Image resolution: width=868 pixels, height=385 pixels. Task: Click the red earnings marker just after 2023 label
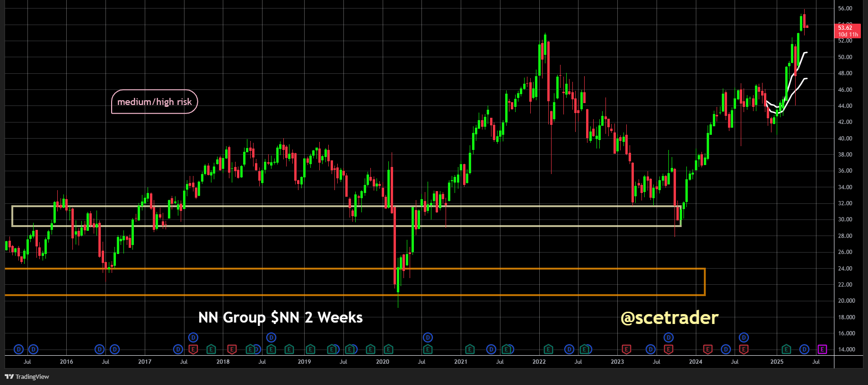pos(626,350)
